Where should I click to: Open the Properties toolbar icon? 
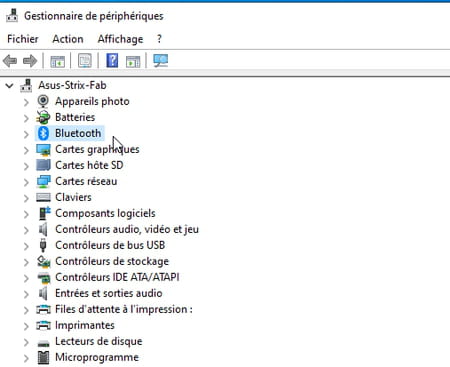tap(85, 61)
